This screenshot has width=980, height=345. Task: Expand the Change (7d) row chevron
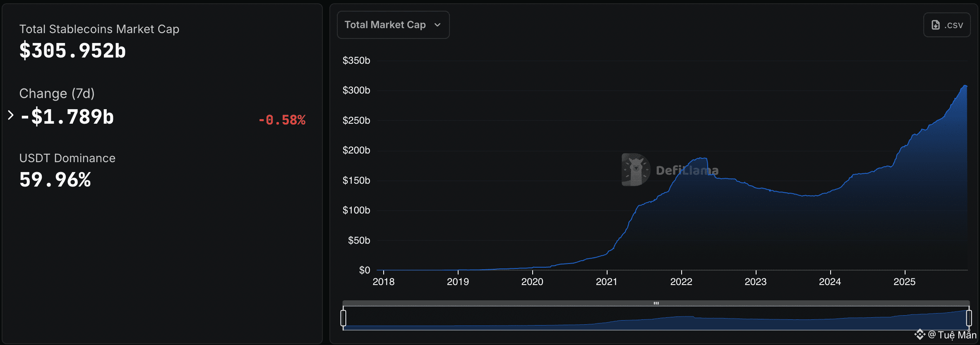tap(11, 115)
